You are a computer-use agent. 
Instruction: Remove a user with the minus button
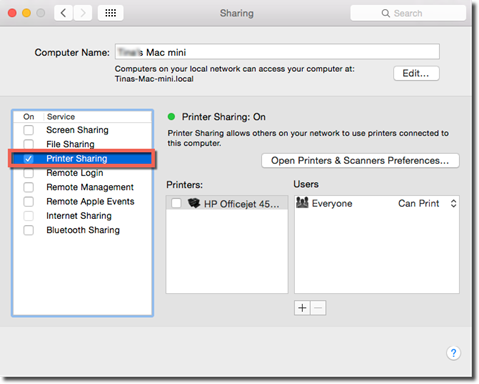click(x=318, y=308)
